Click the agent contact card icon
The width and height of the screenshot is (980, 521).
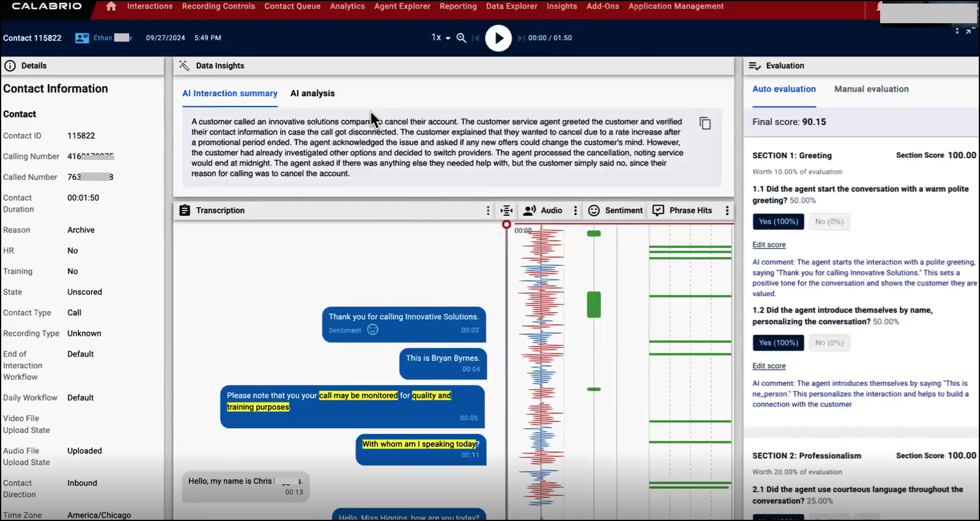pos(82,38)
